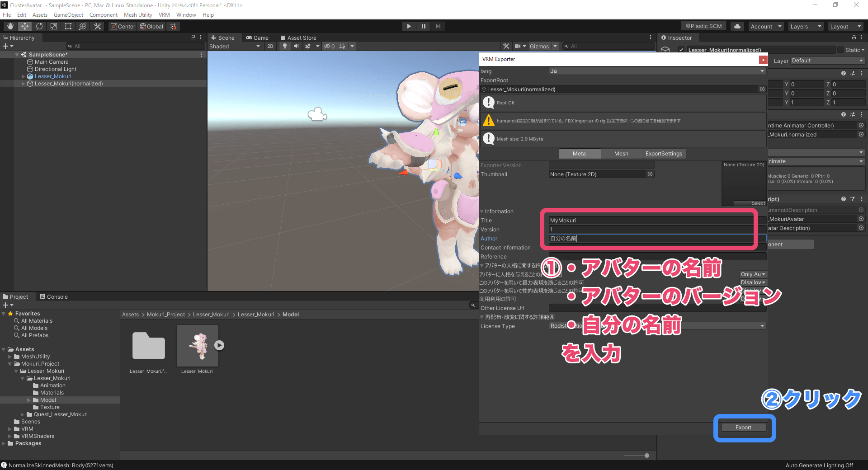Open the search by type selector in Hierarchy

70,46
